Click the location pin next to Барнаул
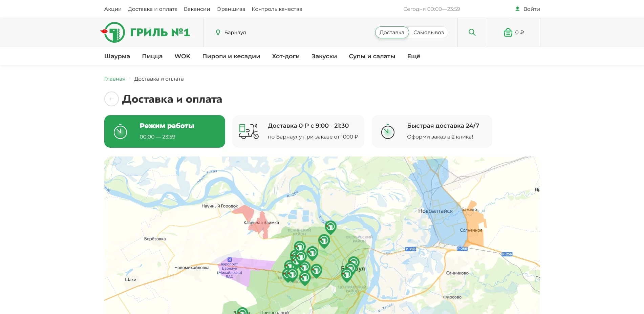644x314 pixels. coord(218,32)
